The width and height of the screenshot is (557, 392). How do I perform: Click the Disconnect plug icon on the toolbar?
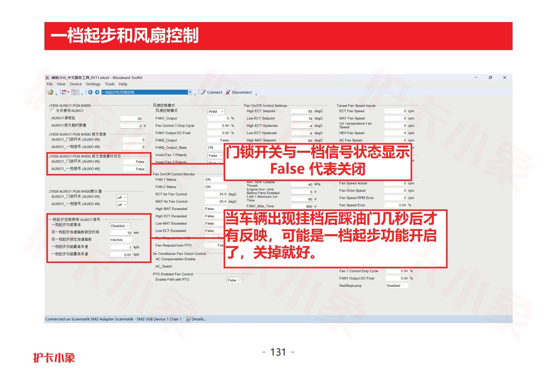click(x=228, y=92)
